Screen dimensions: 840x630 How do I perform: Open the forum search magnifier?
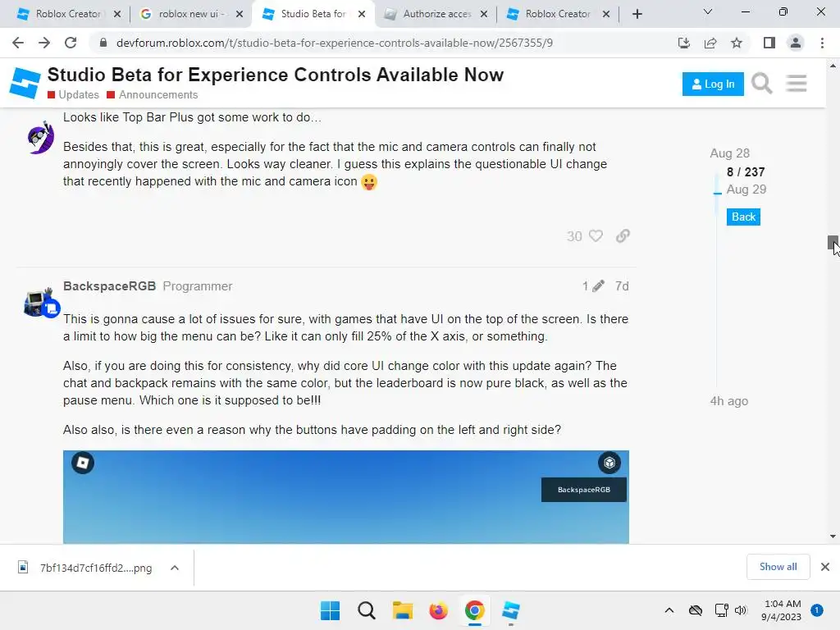tap(761, 84)
